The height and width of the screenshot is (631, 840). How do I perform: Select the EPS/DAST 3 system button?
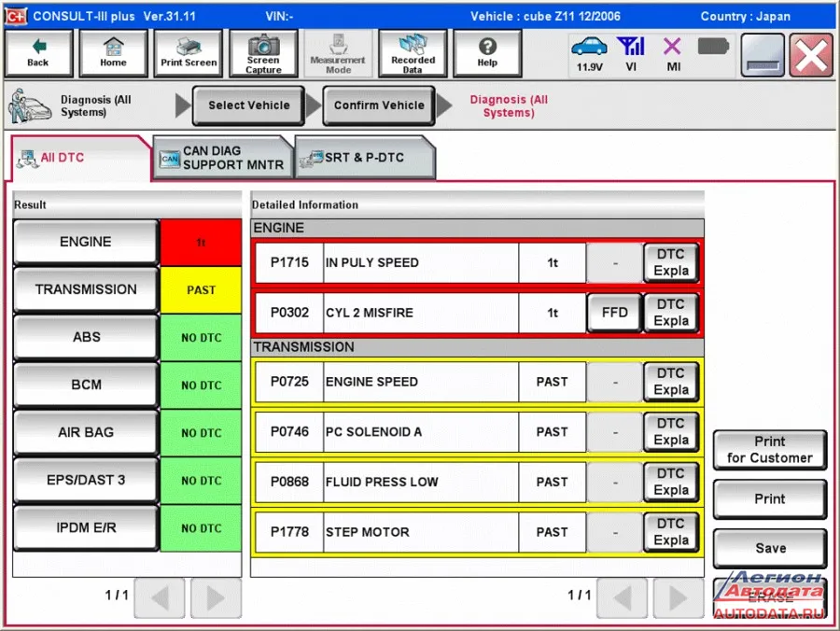[x=86, y=480]
